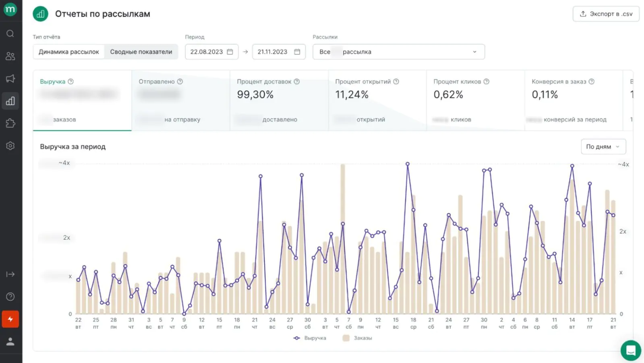Click the help icon next to Конверсия в заказ

click(x=592, y=81)
